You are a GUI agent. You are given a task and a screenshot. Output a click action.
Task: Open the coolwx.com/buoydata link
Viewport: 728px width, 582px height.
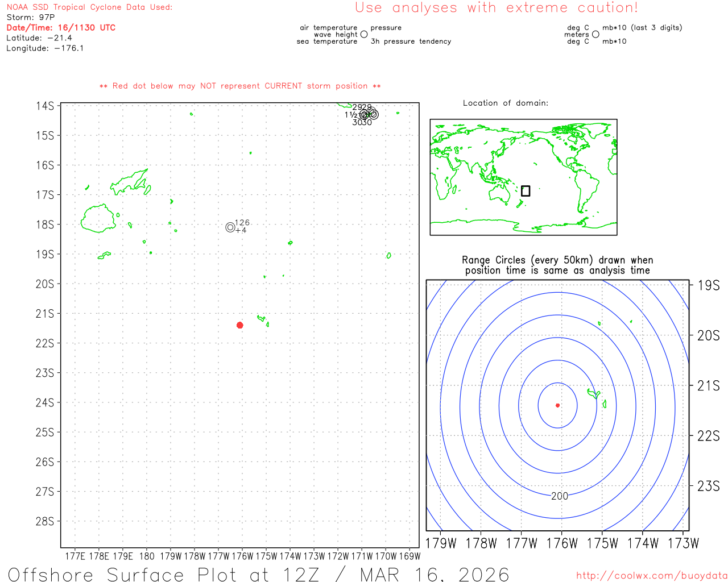(651, 575)
